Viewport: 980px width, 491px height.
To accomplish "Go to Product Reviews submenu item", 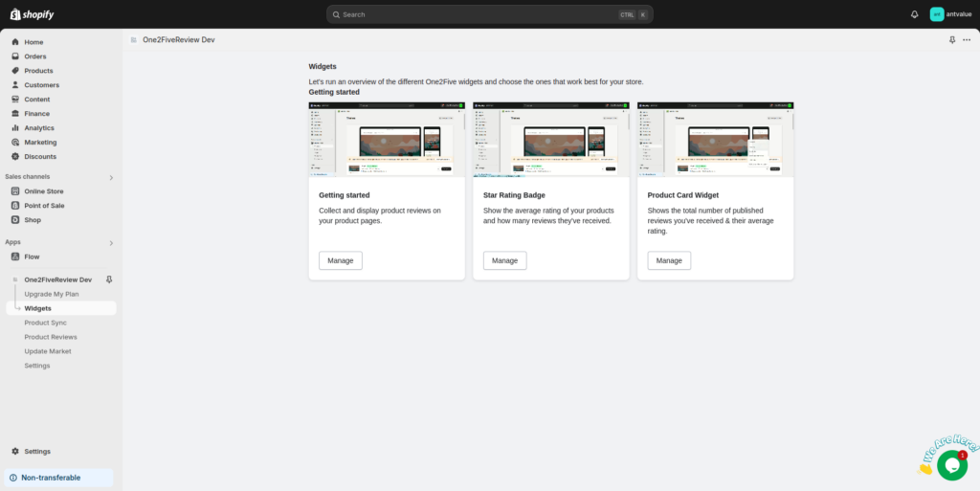I will tap(51, 337).
